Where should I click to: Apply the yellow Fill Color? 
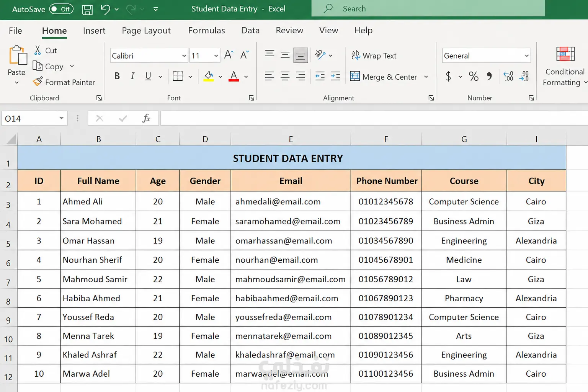point(209,76)
